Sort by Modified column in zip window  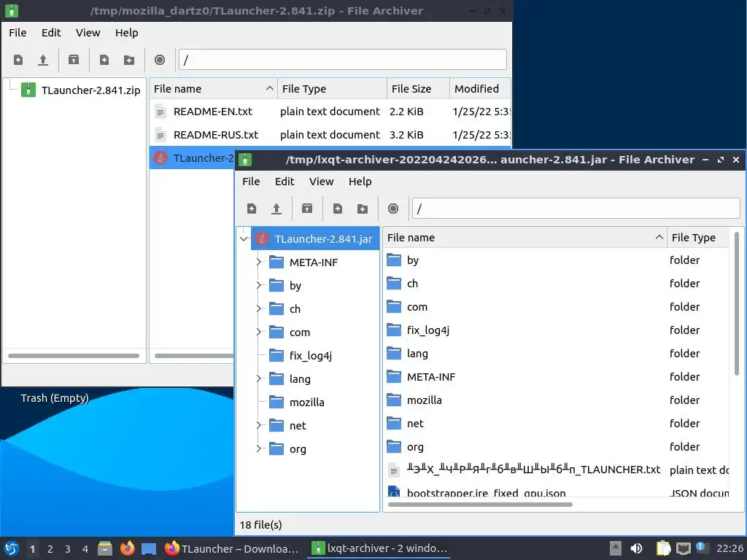click(480, 88)
